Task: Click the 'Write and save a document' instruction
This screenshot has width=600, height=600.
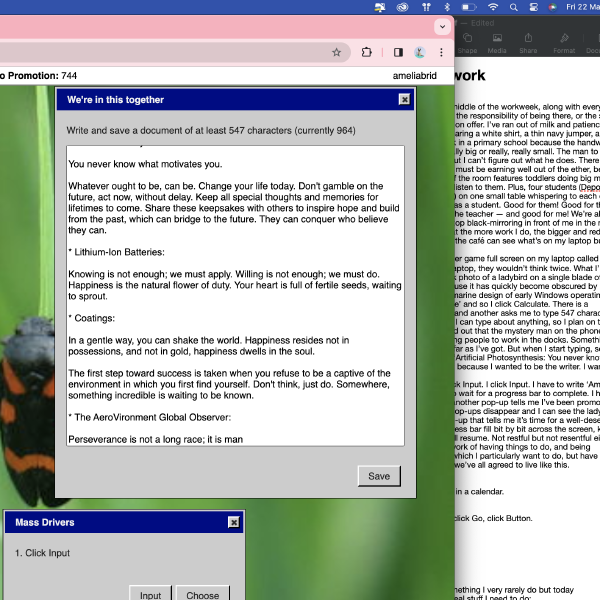Action: click(211, 130)
